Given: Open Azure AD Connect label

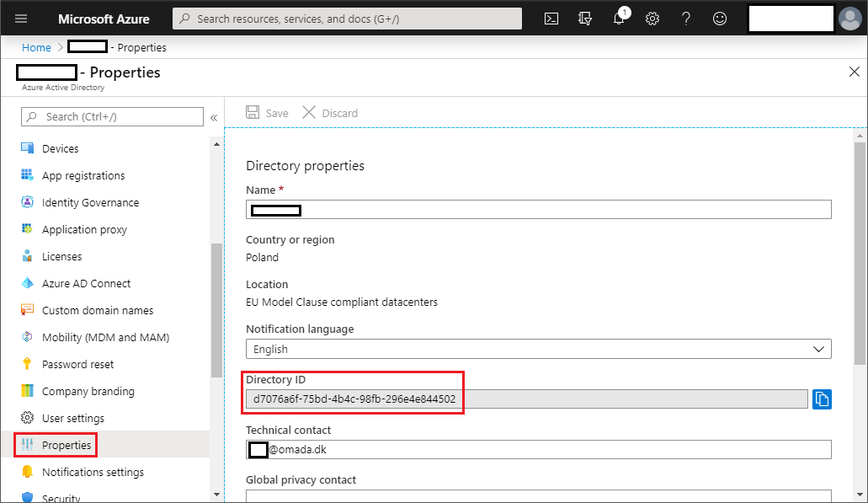Looking at the screenshot, I should pyautogui.click(x=87, y=284).
